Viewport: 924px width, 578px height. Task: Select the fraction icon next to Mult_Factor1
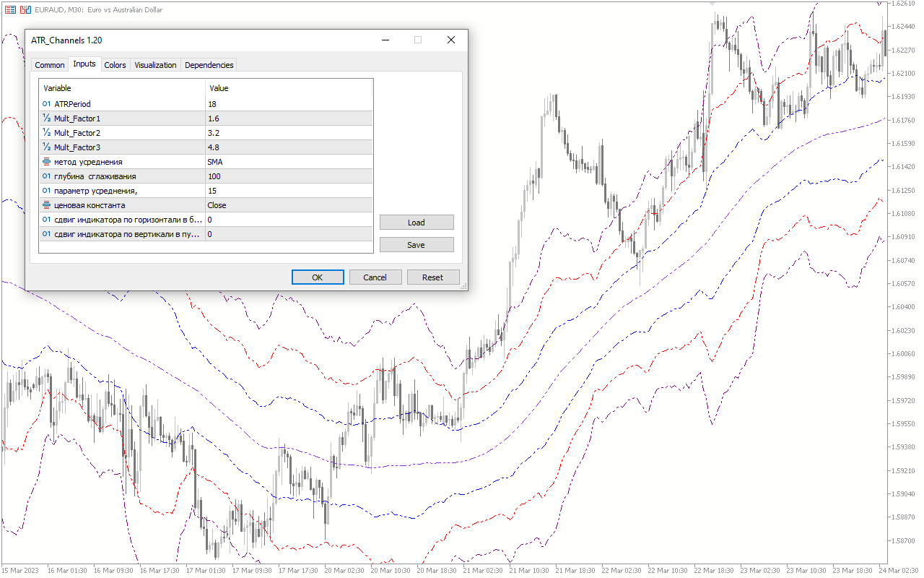[46, 118]
